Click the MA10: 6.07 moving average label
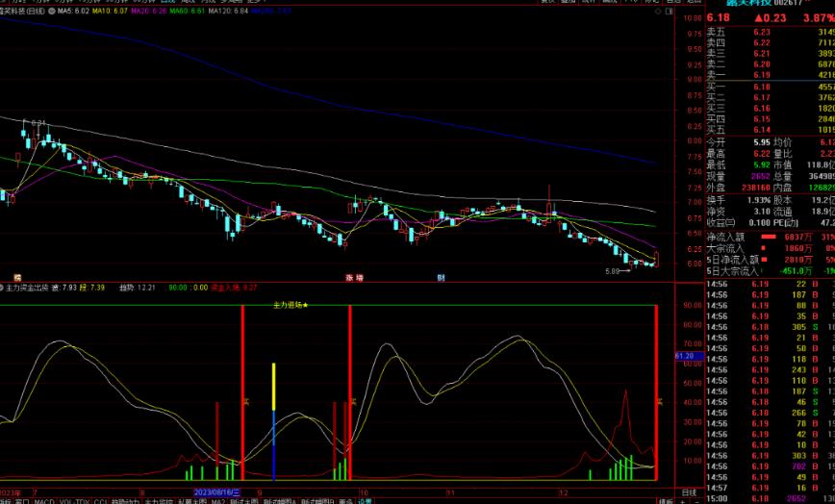835x504 pixels. 111,11
